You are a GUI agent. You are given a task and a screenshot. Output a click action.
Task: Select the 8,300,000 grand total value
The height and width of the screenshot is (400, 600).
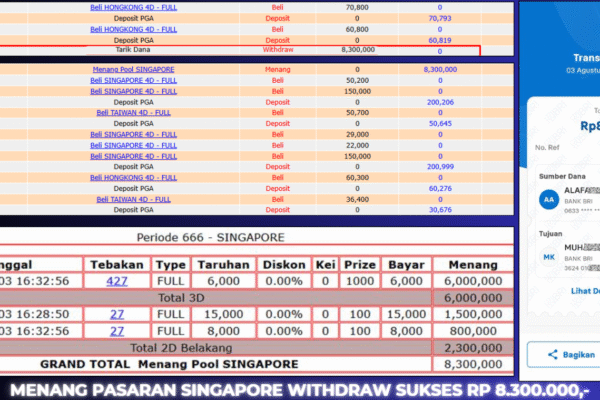point(473,364)
